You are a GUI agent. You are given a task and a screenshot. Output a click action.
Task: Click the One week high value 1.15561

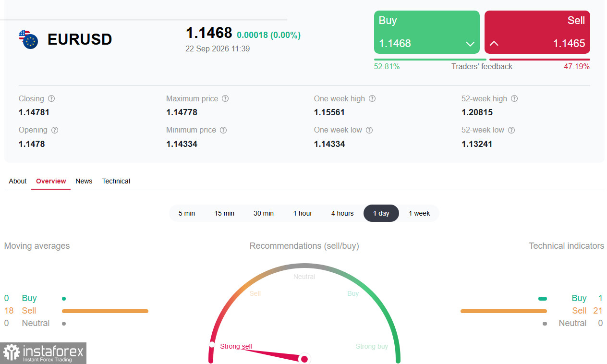click(x=329, y=112)
